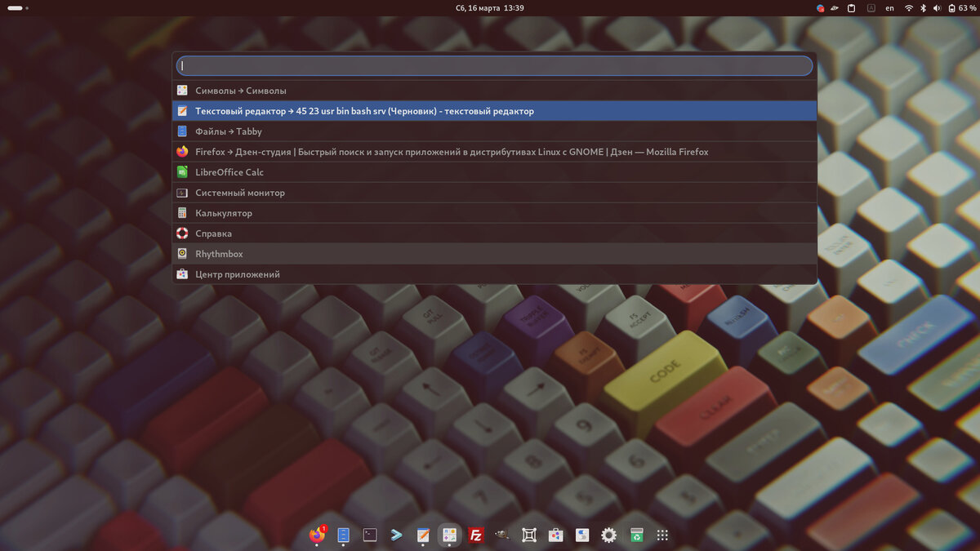Screen dimensions: 980x551
Task: Show all applications grid in dock
Action: pos(662,535)
